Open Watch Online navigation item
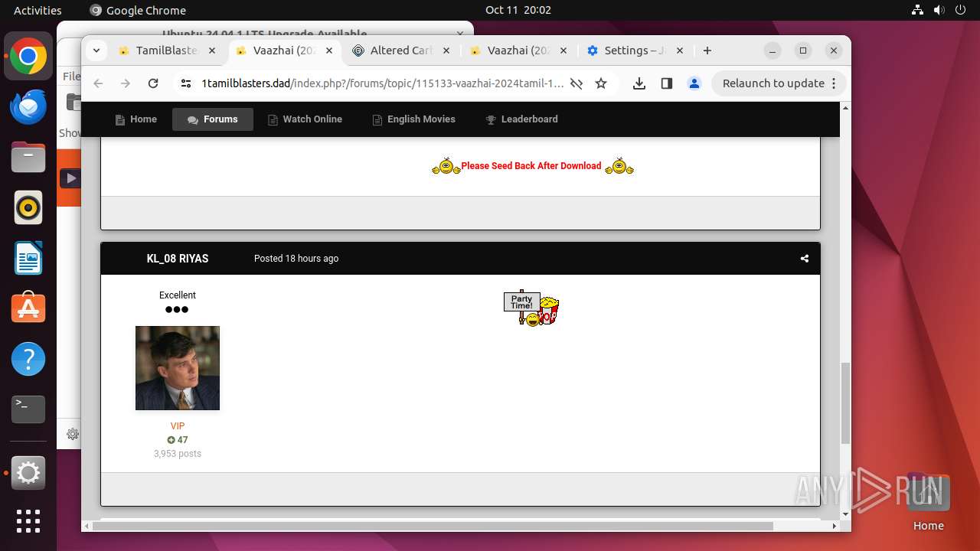The image size is (980, 551). click(305, 119)
